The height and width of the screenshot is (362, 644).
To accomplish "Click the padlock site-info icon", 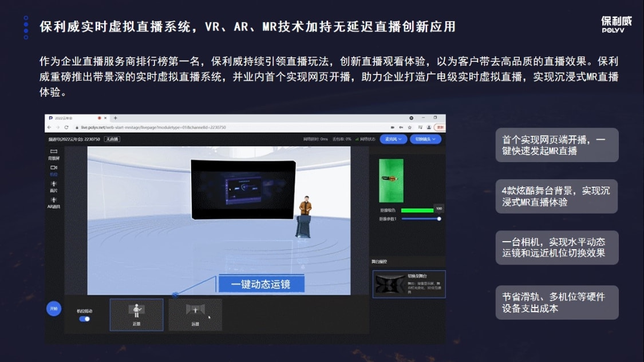I will click(77, 127).
